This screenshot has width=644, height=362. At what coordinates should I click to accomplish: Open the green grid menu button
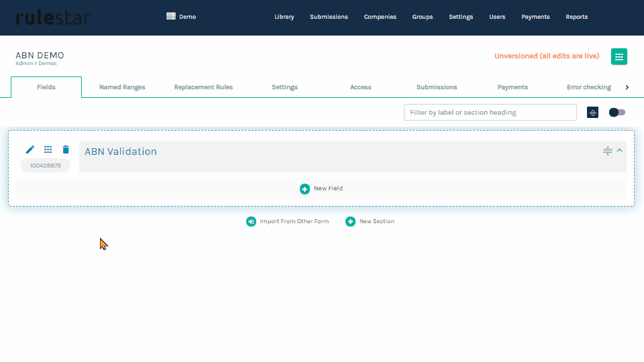pyautogui.click(x=619, y=56)
